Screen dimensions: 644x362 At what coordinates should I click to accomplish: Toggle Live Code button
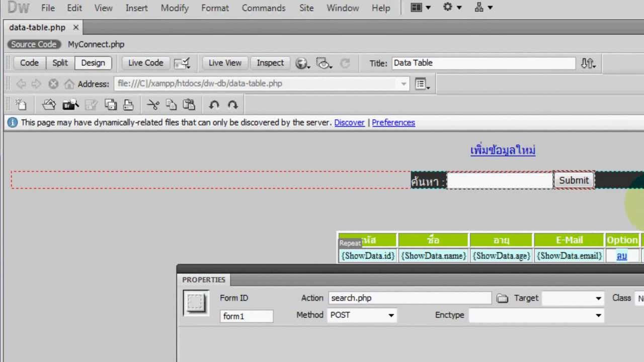coord(145,63)
